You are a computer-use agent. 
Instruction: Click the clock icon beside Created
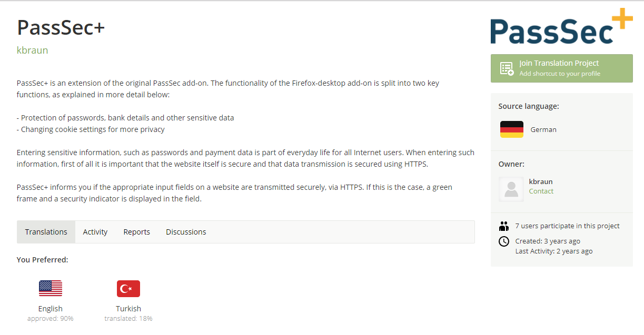coord(504,241)
